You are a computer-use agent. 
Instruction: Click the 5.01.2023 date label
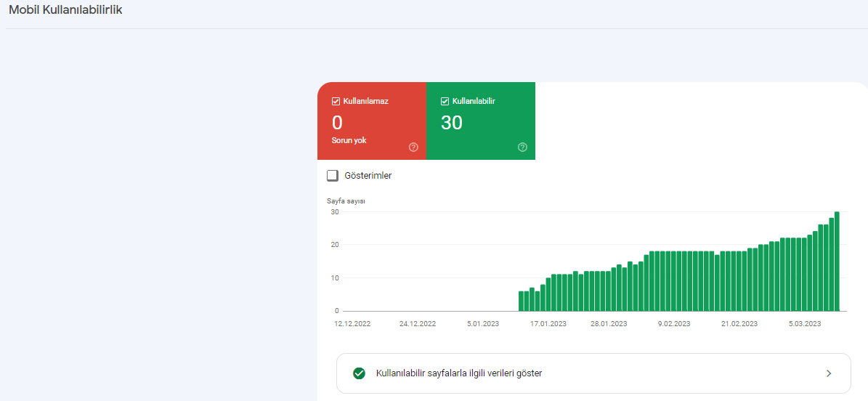482,324
